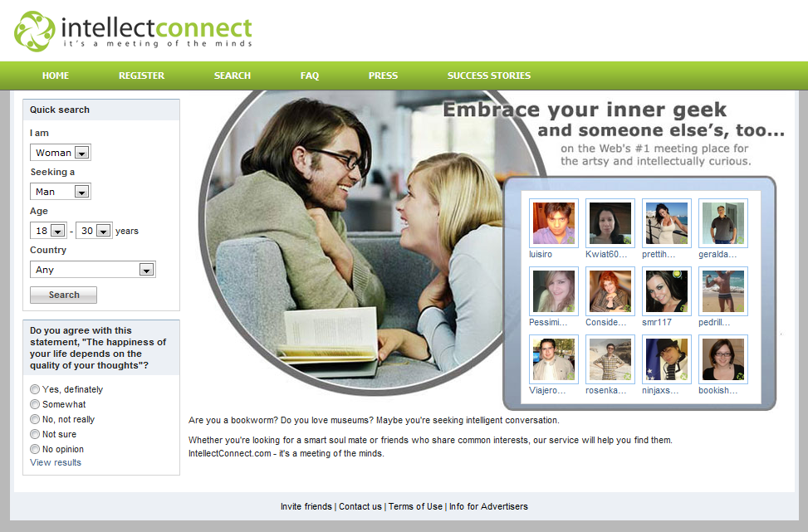This screenshot has width=808, height=532.
Task: Select "Not sure" poll answer
Action: (x=35, y=434)
